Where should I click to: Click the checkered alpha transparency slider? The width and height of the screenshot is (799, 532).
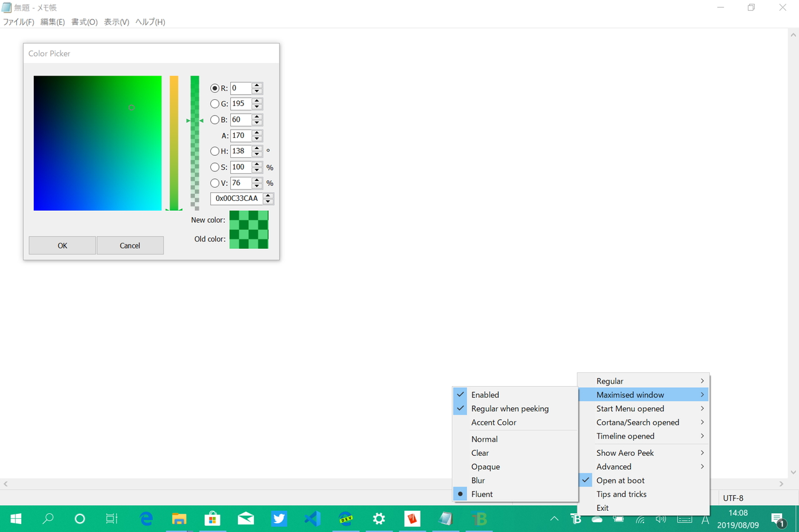(x=195, y=143)
